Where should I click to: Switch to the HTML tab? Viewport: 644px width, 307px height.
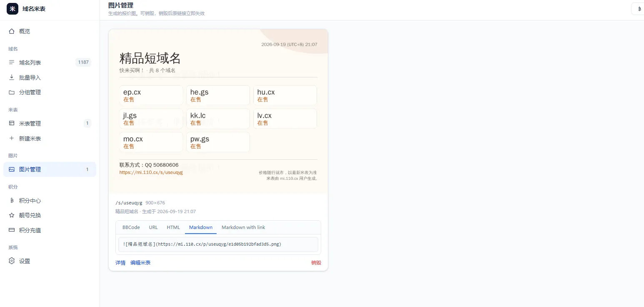[173, 227]
